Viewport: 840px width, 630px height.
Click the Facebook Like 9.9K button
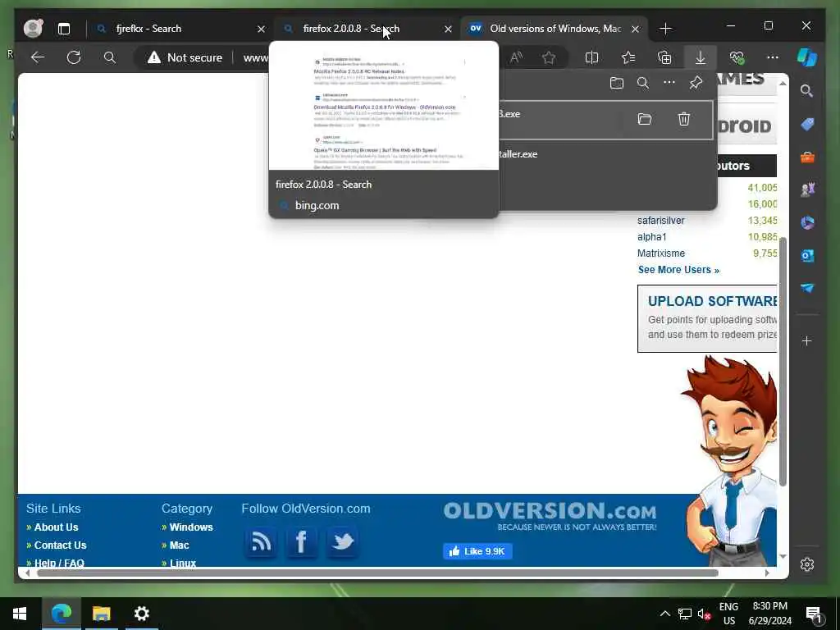pyautogui.click(x=477, y=551)
